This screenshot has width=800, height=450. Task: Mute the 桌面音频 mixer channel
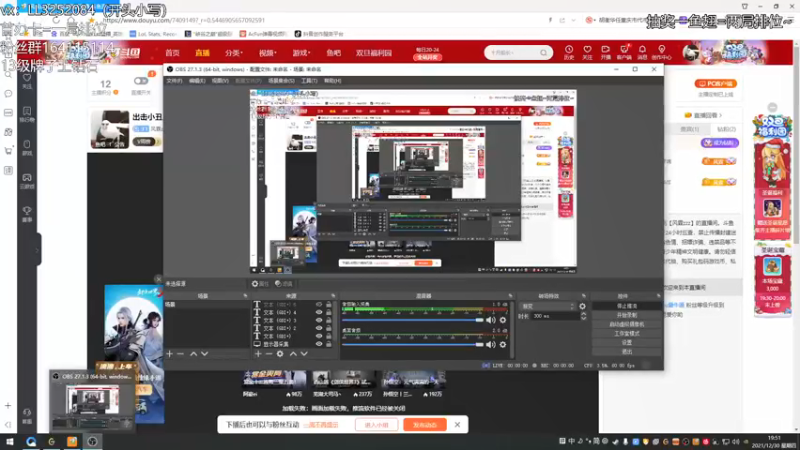coord(490,344)
